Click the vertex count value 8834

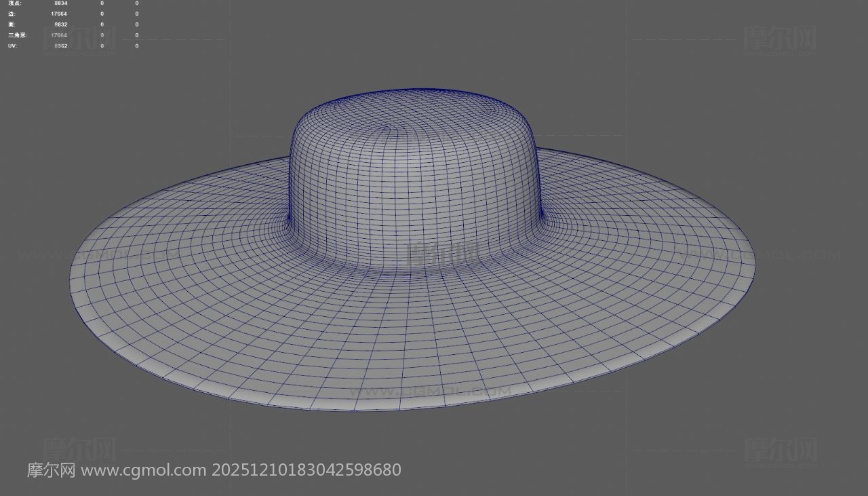pos(61,3)
